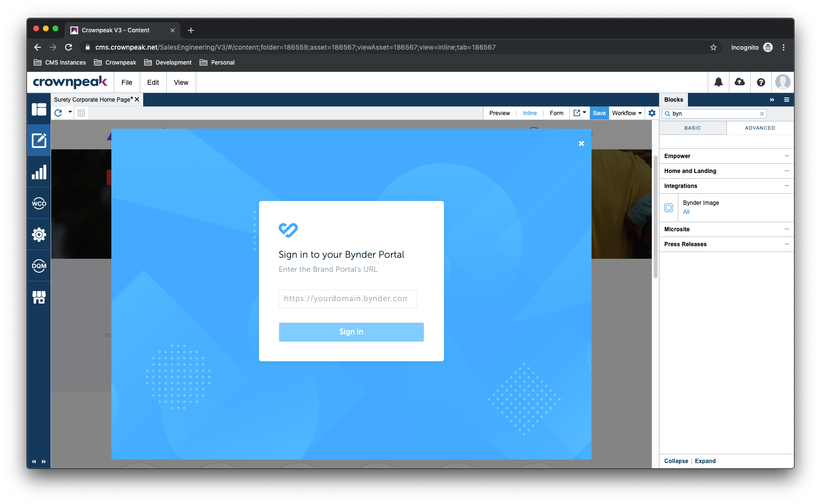
Task: Open the Crownpeak bookmark folder
Action: [x=115, y=63]
